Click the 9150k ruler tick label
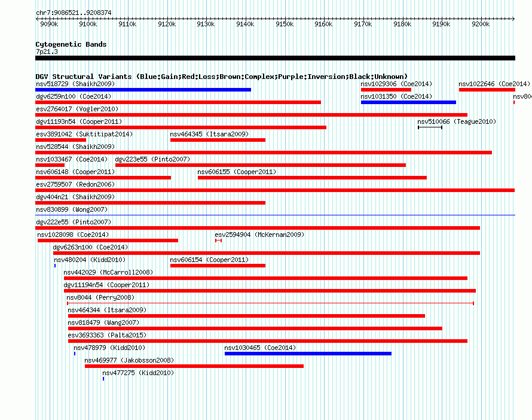Viewport: 532px width, 420px height. point(285,24)
